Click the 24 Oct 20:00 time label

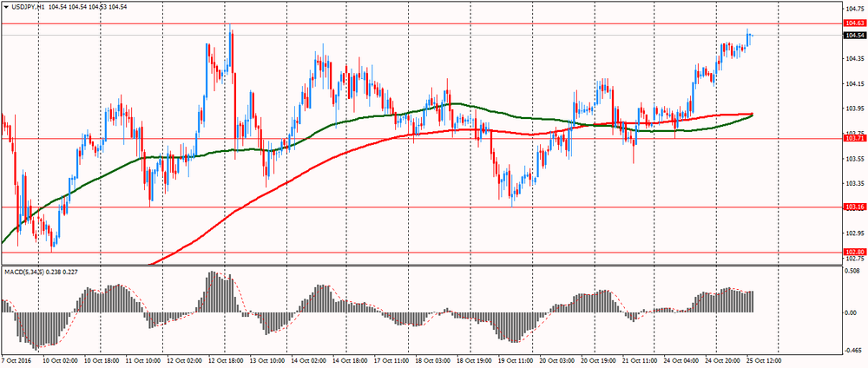722,360
